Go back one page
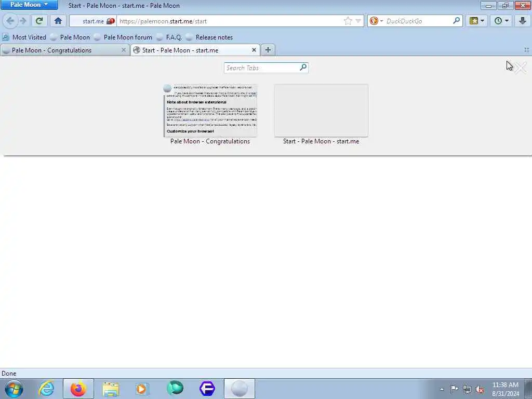The height and width of the screenshot is (399, 532). (x=10, y=21)
